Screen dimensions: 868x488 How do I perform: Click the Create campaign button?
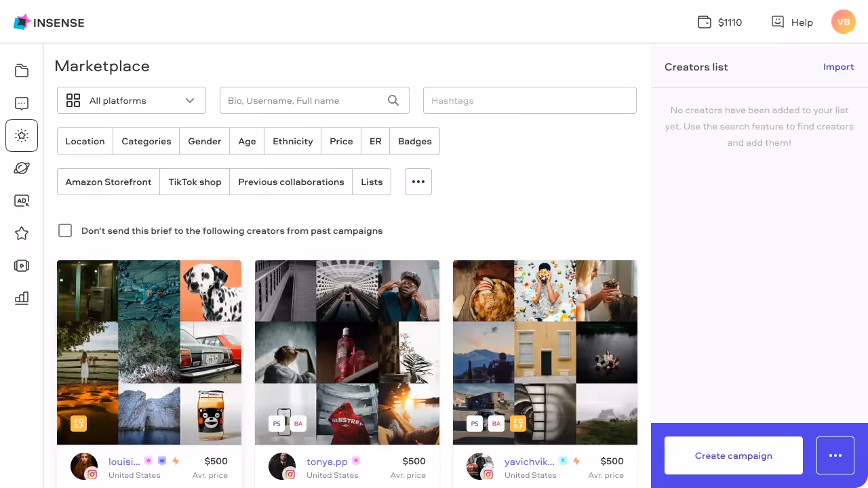point(733,455)
